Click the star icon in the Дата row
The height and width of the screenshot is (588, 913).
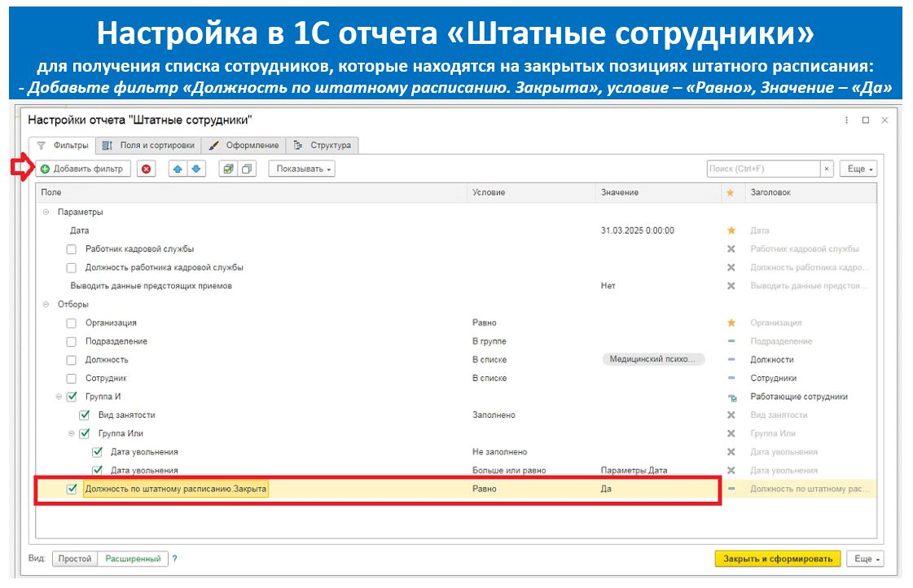click(x=731, y=230)
